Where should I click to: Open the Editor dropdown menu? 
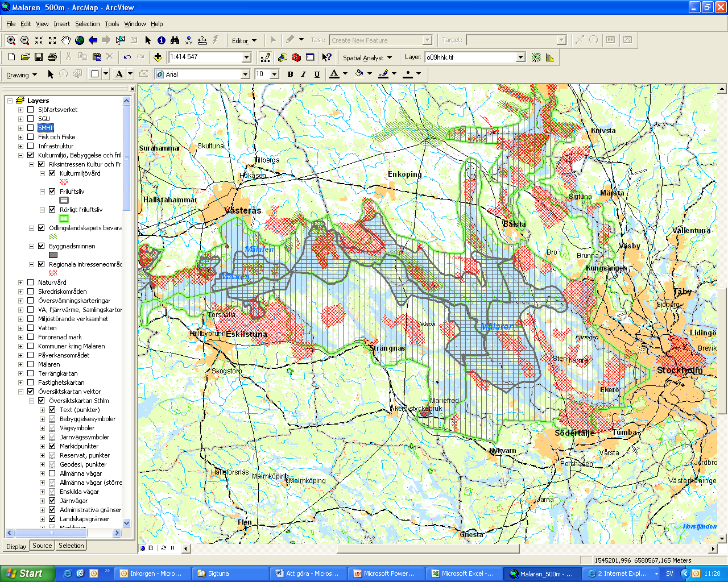(x=244, y=40)
